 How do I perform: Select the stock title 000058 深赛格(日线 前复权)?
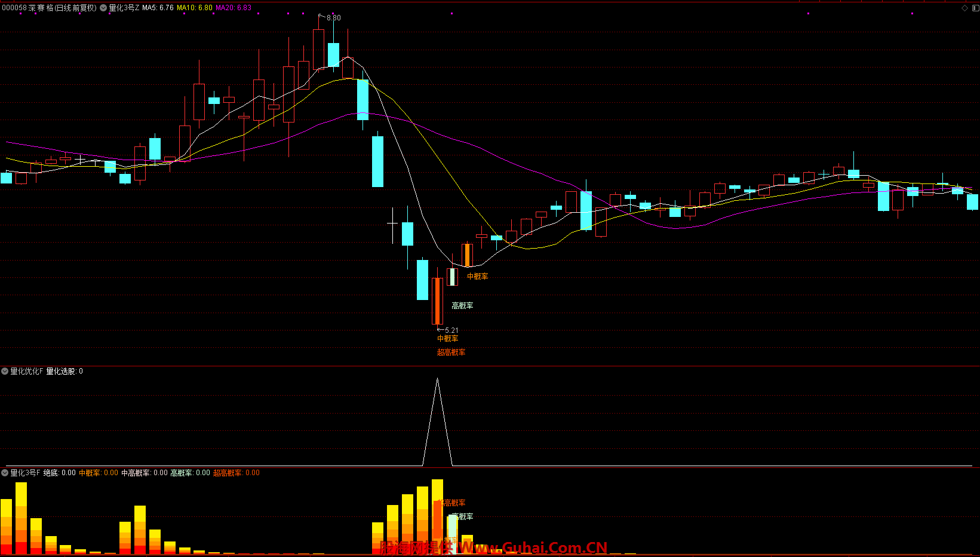point(49,8)
